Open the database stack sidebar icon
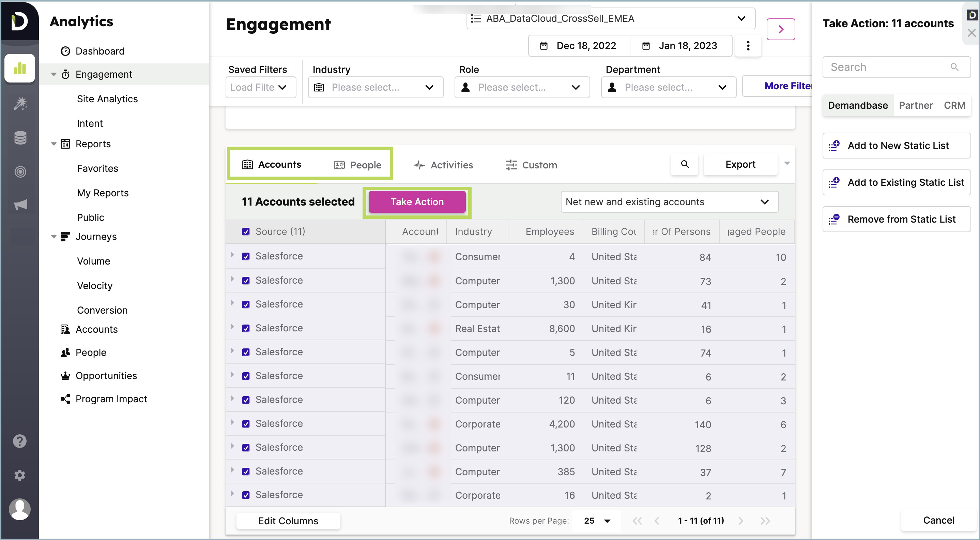 (20, 137)
